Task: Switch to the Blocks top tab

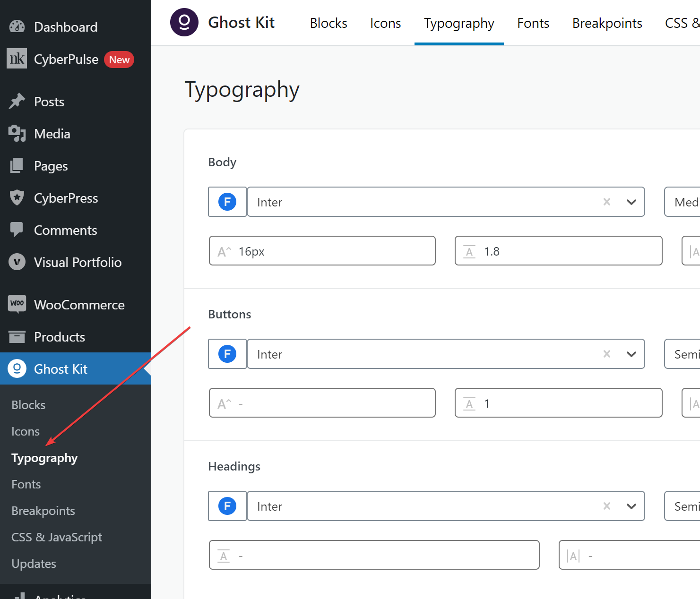Action: [x=328, y=23]
